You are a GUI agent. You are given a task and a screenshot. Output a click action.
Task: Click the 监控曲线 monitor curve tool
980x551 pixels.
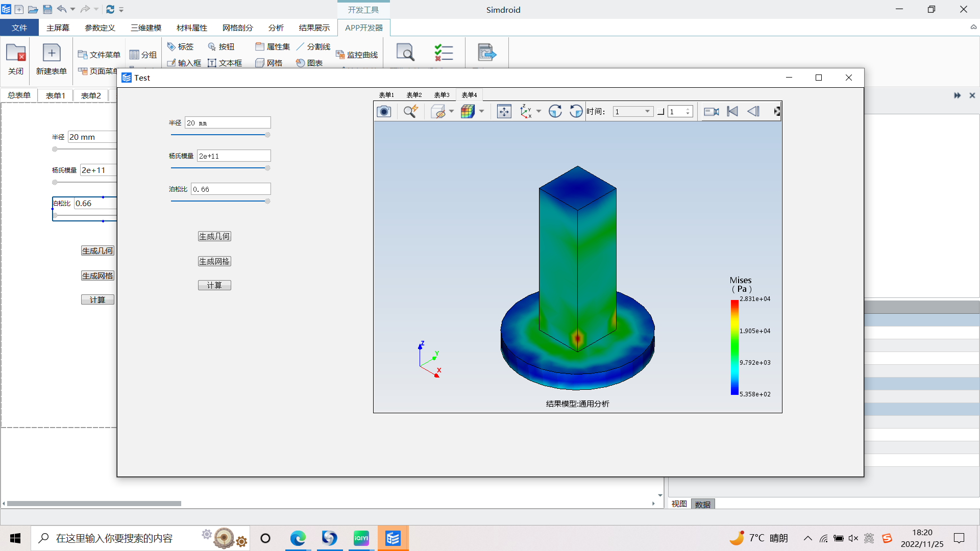click(357, 55)
